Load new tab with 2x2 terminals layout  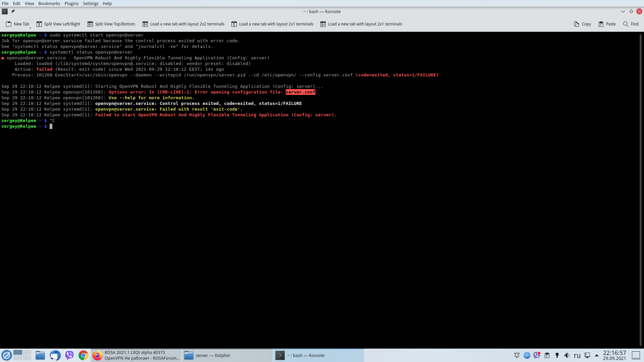pyautogui.click(x=183, y=24)
